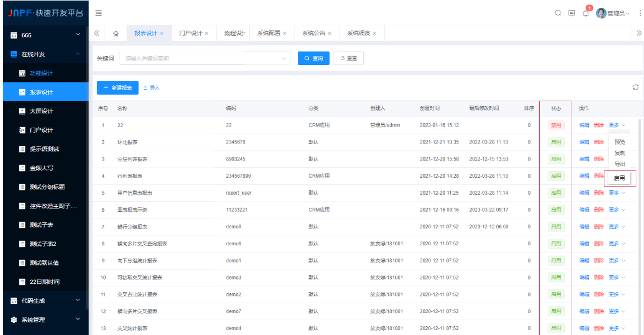Open the vertical three-dot header menu
Viewport: 644px width, 335px height.
pos(640,13)
